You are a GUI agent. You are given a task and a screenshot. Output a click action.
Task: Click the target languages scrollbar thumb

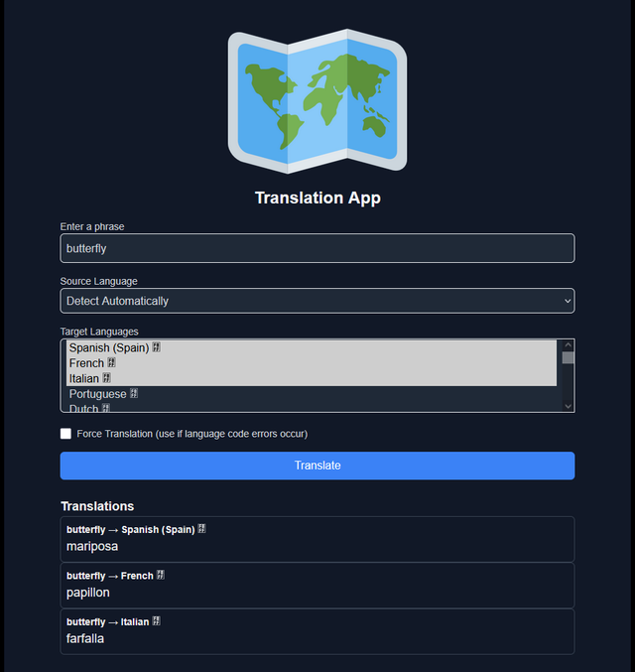click(569, 358)
